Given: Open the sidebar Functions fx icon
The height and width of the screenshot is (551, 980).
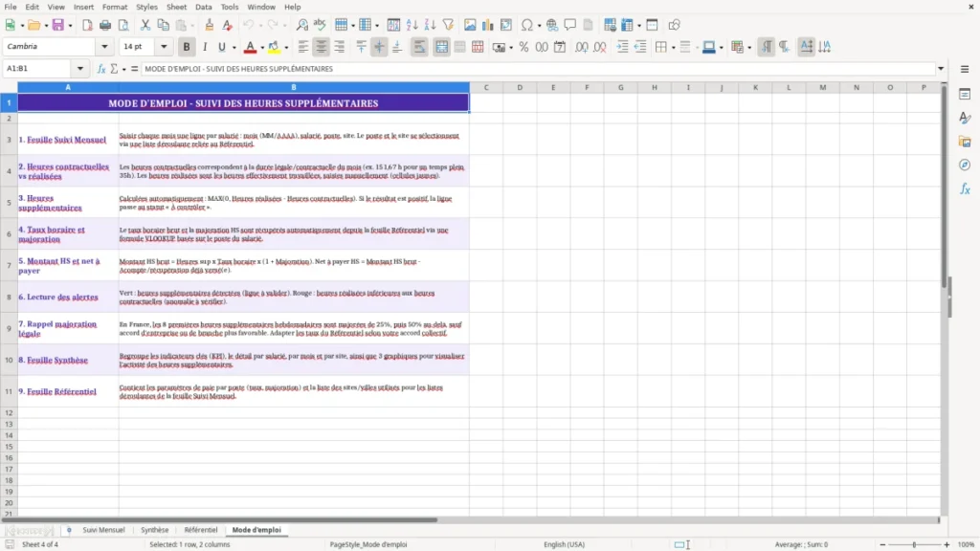Looking at the screenshot, I should coord(965,188).
